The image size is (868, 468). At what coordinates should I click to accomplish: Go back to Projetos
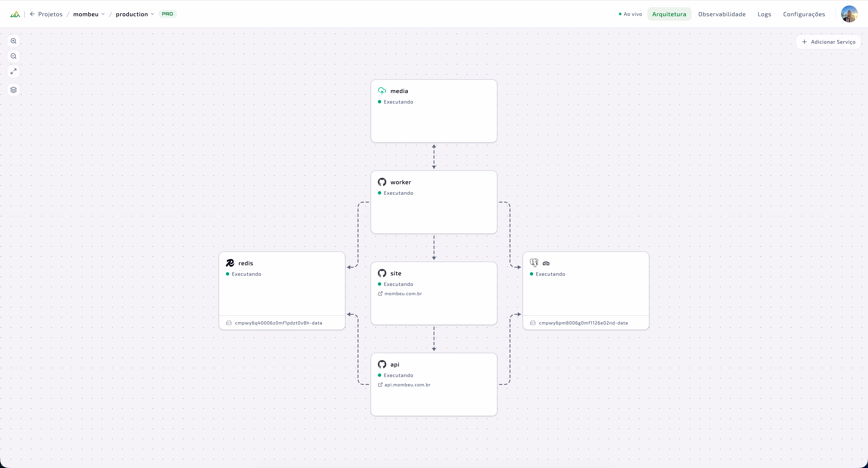pyautogui.click(x=46, y=14)
